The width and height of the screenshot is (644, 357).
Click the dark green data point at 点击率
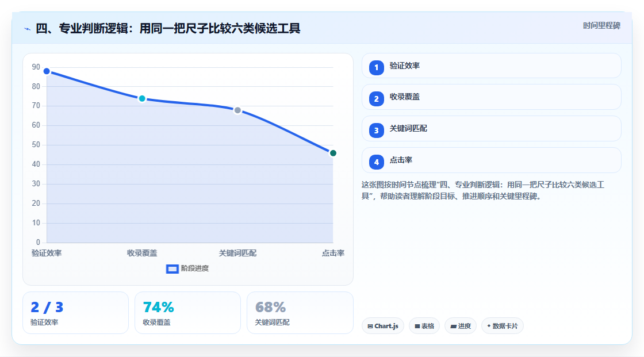point(333,153)
